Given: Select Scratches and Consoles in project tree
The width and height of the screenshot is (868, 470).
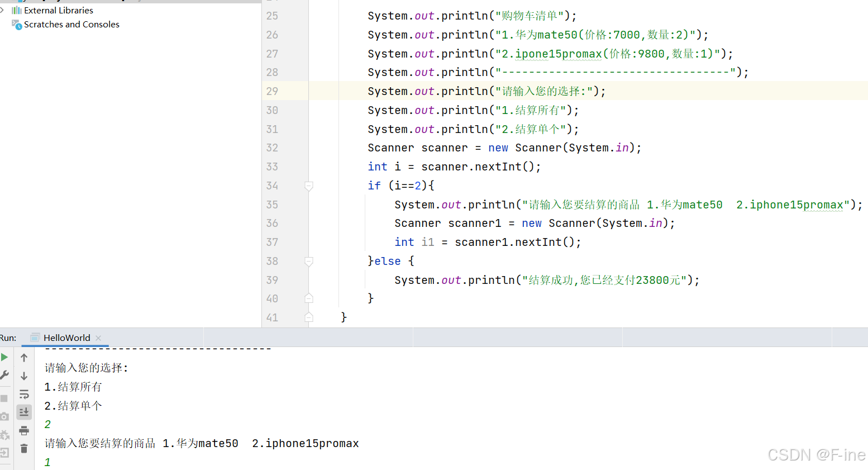Looking at the screenshot, I should pyautogui.click(x=70, y=24).
